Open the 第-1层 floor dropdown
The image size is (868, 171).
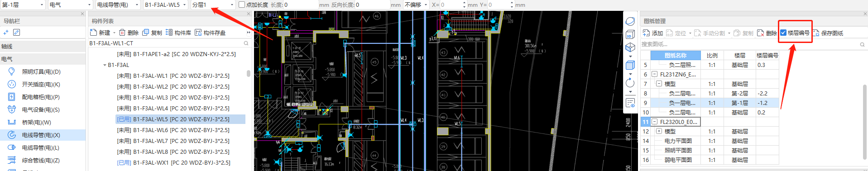point(24,5)
